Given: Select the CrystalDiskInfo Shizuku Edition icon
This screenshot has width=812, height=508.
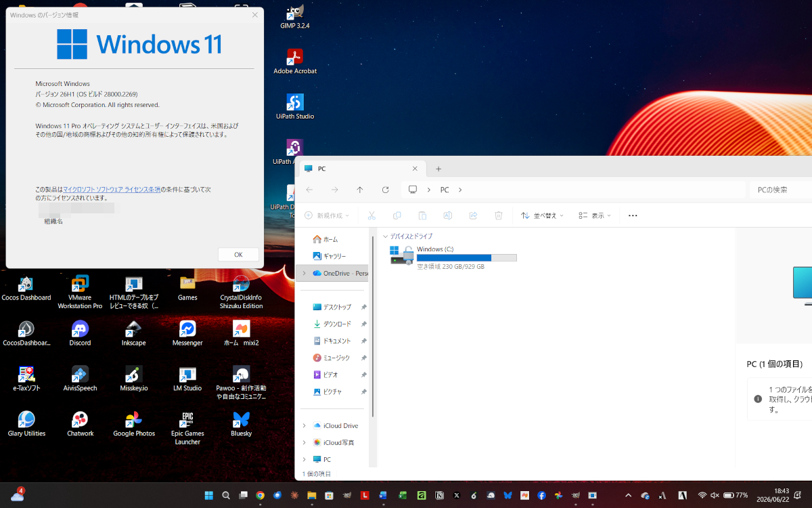Looking at the screenshot, I should pyautogui.click(x=241, y=293).
